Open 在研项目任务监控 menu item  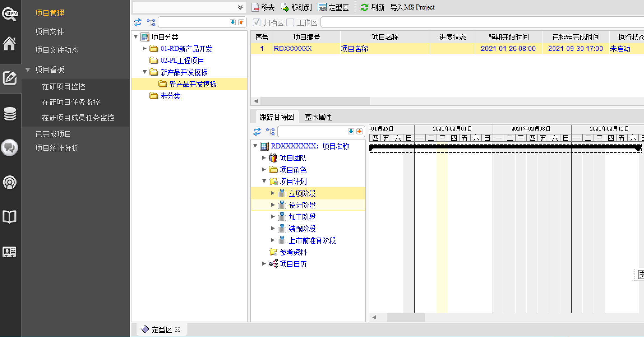click(x=71, y=102)
